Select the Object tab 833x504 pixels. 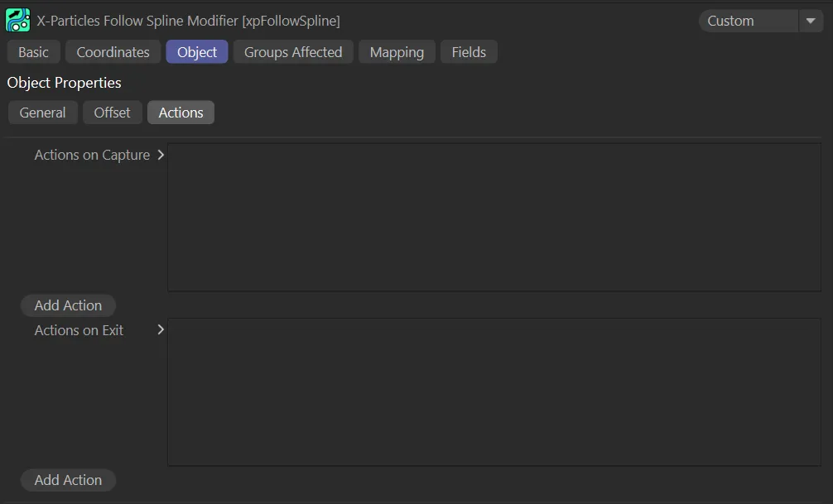pyautogui.click(x=197, y=52)
